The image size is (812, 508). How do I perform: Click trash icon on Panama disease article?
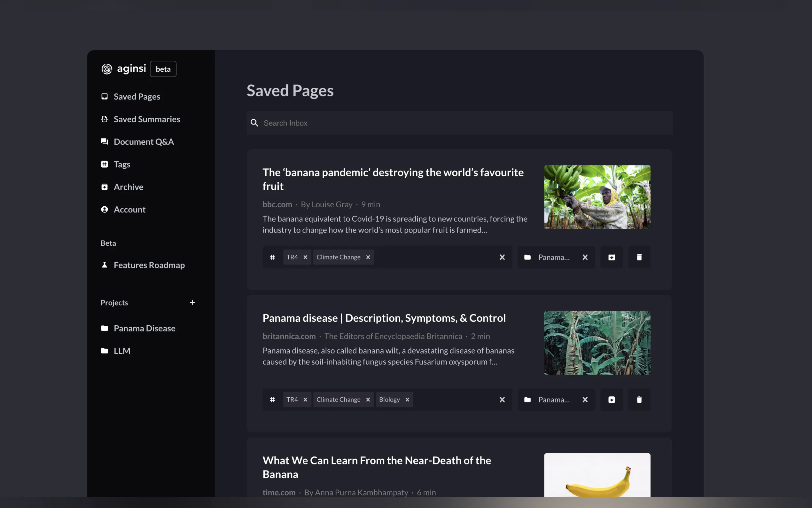[x=639, y=400]
